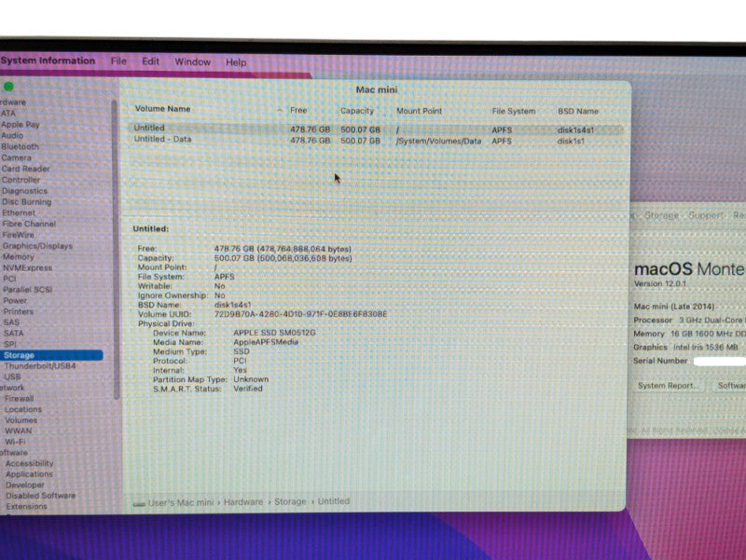Open the File menu
The width and height of the screenshot is (746, 560).
118,61
